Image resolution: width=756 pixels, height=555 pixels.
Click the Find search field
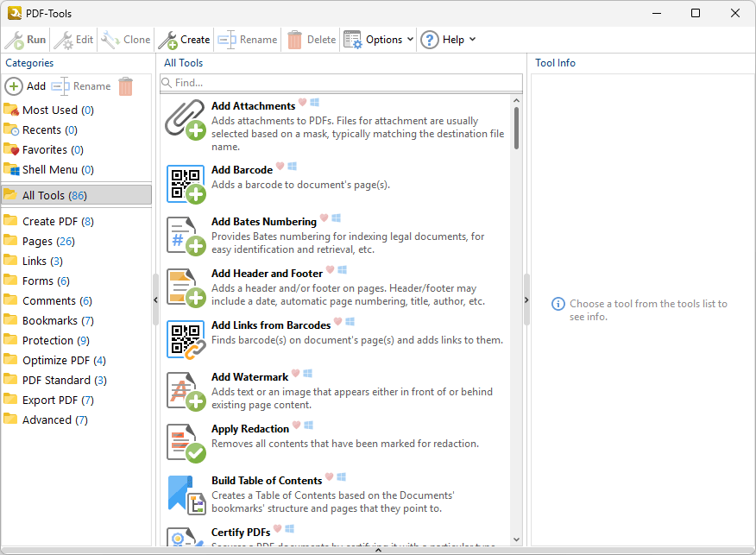342,83
